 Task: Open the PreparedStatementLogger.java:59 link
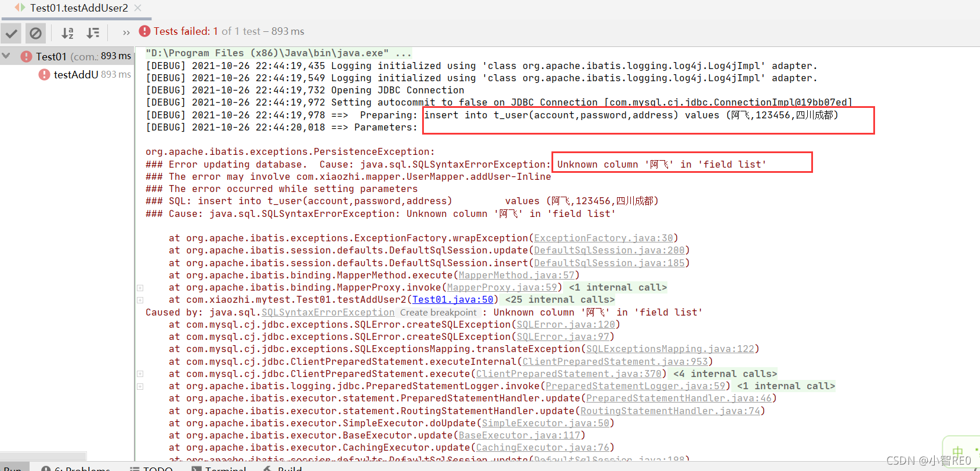pos(636,386)
